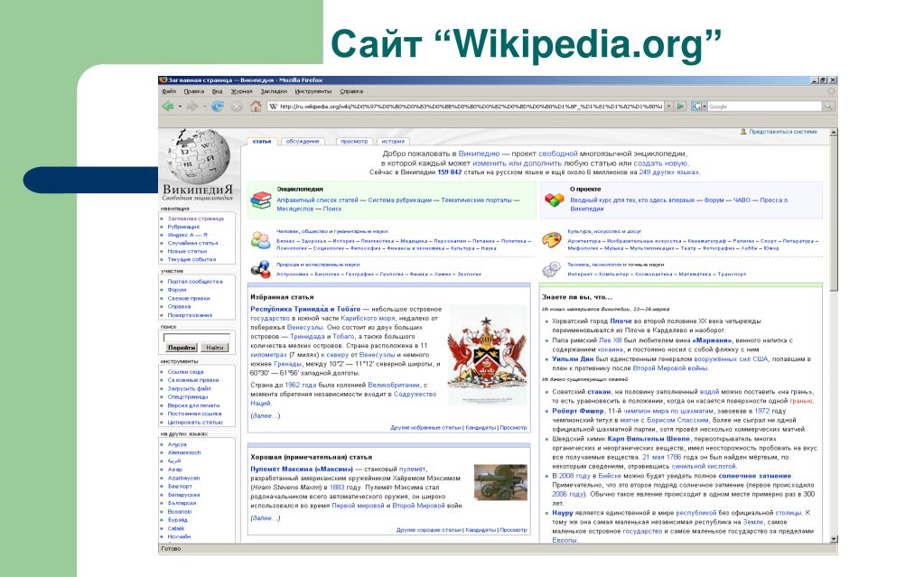Click the Firefox Back arrow button
Viewport: 924px width, 577px height.
point(168,107)
